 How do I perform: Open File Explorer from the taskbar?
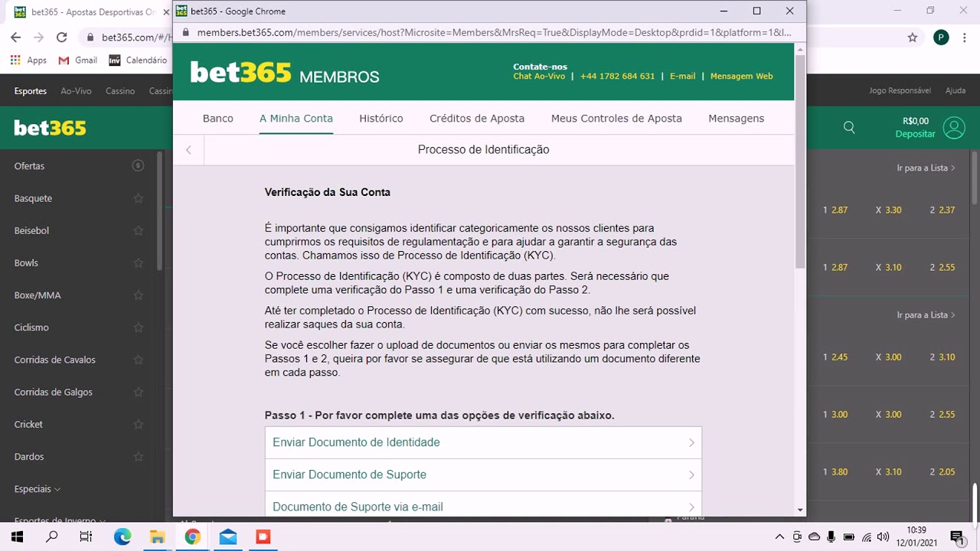(157, 537)
